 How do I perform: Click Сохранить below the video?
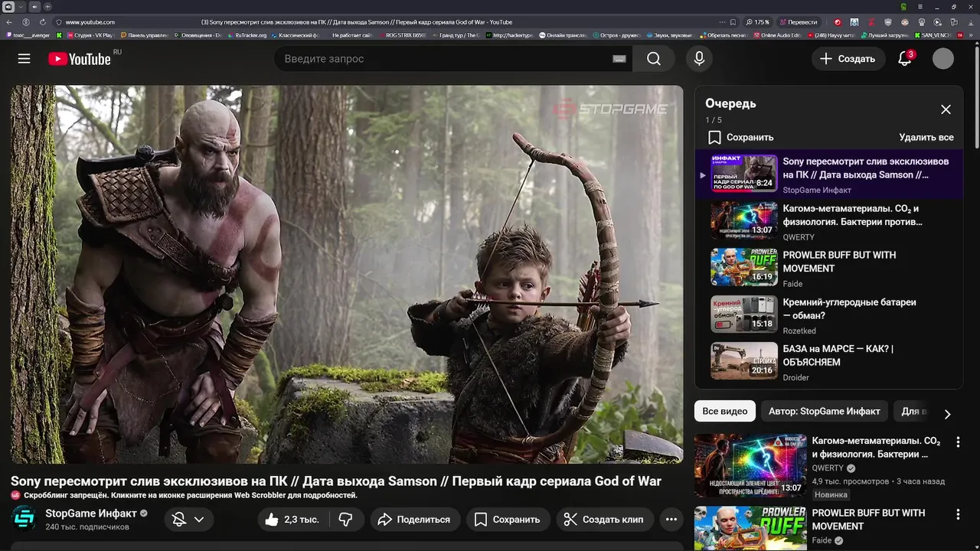[508, 520]
